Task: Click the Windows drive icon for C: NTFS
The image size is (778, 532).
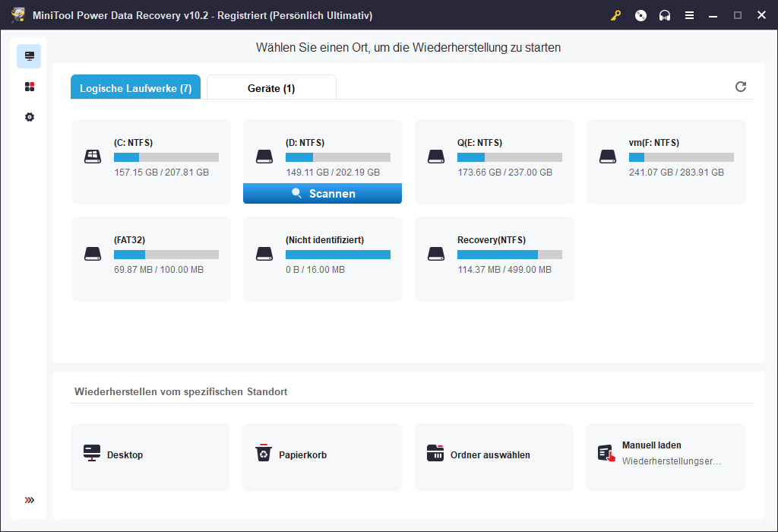Action: 93,157
